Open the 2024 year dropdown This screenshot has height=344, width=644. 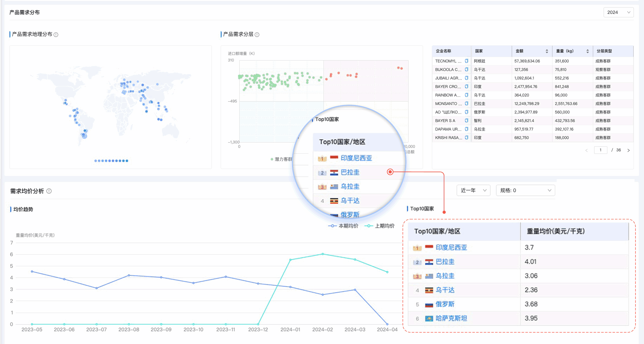point(618,12)
